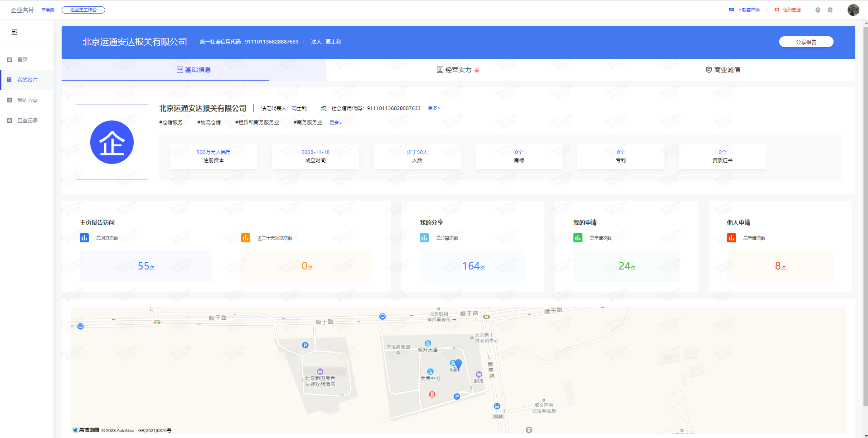Viewport: 868px width, 438px height.
Task: Click the 8次 others' applications value
Action: point(780,266)
